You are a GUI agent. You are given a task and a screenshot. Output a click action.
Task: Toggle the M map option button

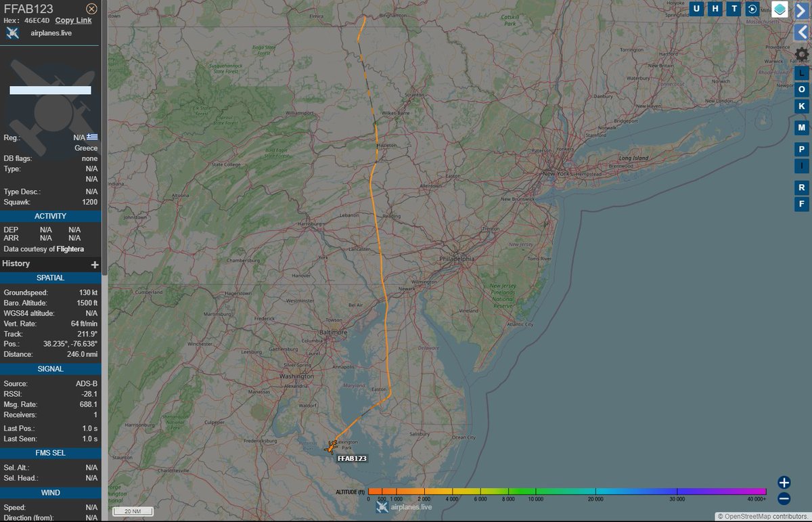click(x=802, y=128)
